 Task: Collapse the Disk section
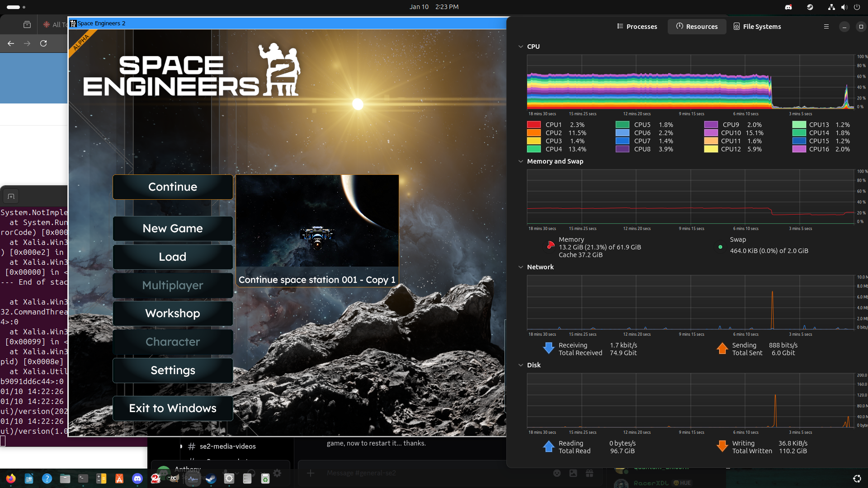click(x=521, y=365)
